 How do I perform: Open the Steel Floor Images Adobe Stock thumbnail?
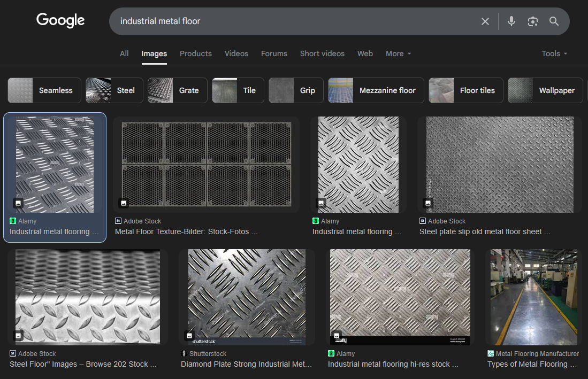pyautogui.click(x=88, y=297)
